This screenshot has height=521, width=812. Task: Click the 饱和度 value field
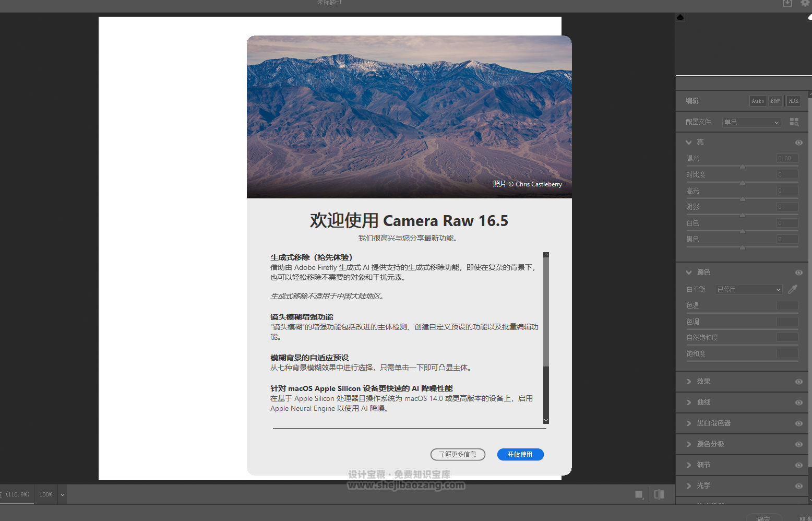[x=787, y=353]
